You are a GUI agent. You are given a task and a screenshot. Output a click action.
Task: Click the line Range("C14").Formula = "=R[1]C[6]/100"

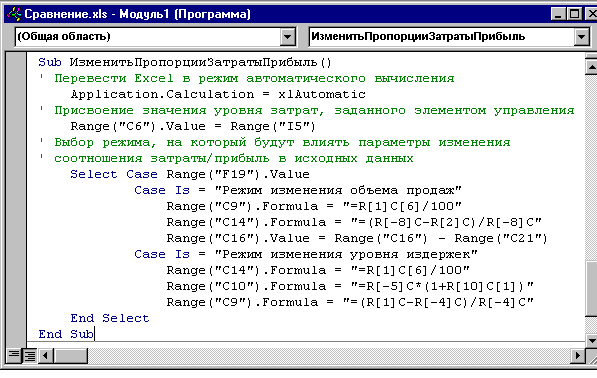click(x=318, y=270)
